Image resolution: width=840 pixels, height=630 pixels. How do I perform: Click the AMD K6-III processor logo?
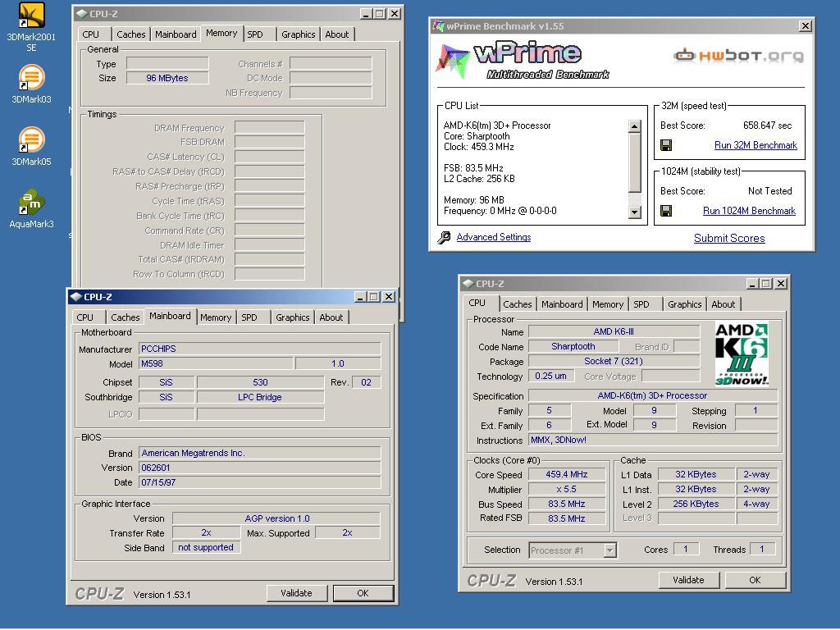(x=742, y=354)
